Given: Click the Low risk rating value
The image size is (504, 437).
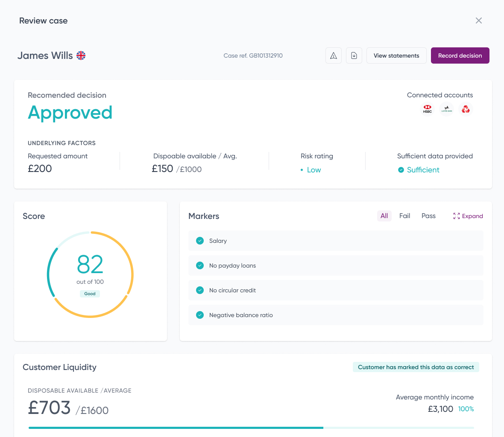Looking at the screenshot, I should coord(314,170).
